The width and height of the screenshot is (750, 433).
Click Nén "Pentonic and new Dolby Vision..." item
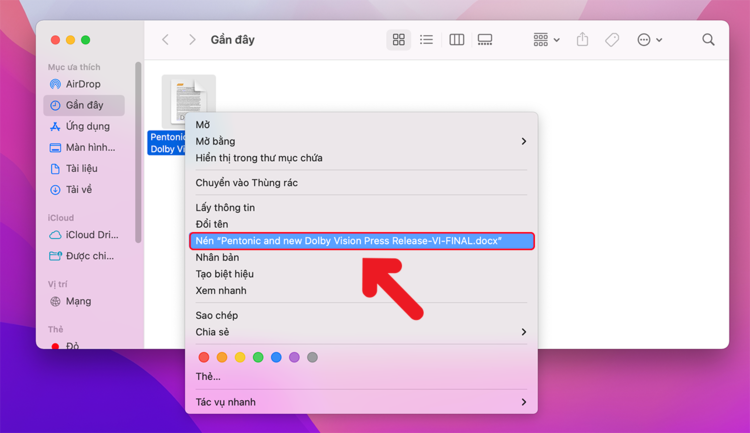[362, 241]
